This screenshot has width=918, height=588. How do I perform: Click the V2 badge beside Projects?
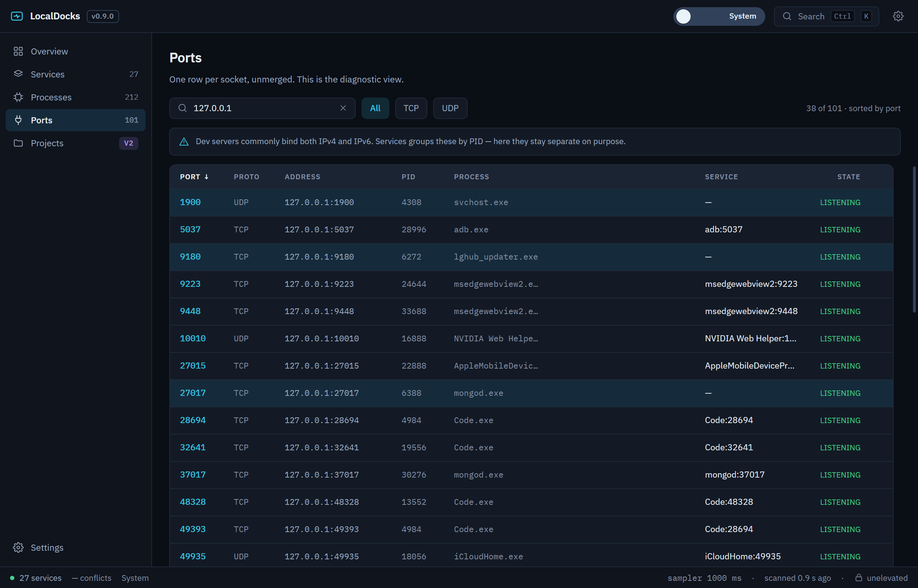[x=128, y=143]
